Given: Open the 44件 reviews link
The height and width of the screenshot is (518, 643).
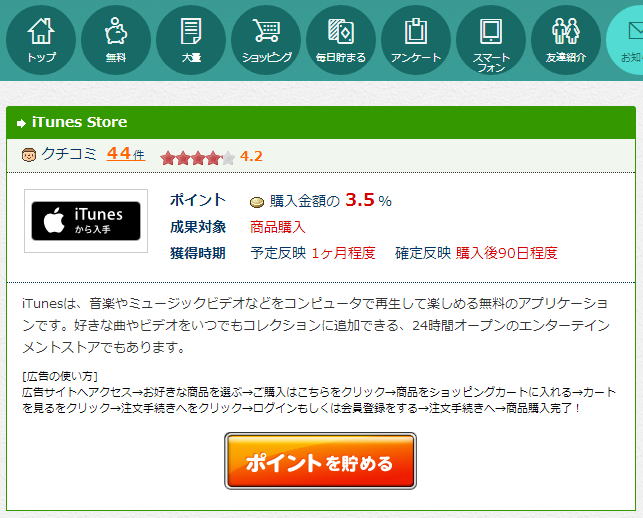Looking at the screenshot, I should (x=125, y=154).
